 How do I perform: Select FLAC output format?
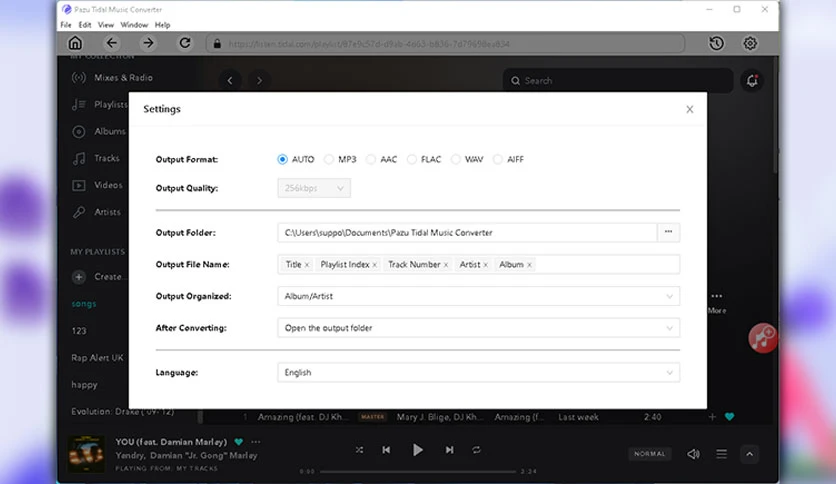point(412,159)
